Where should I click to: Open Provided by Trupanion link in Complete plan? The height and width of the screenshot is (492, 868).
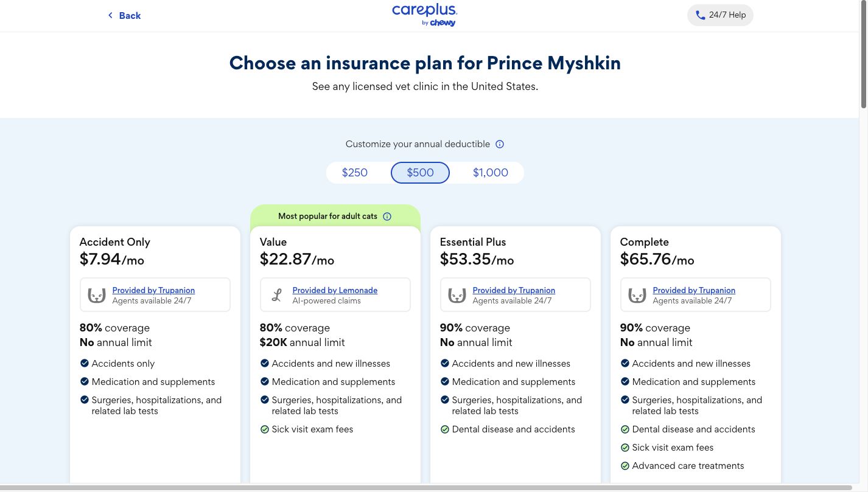tap(694, 291)
